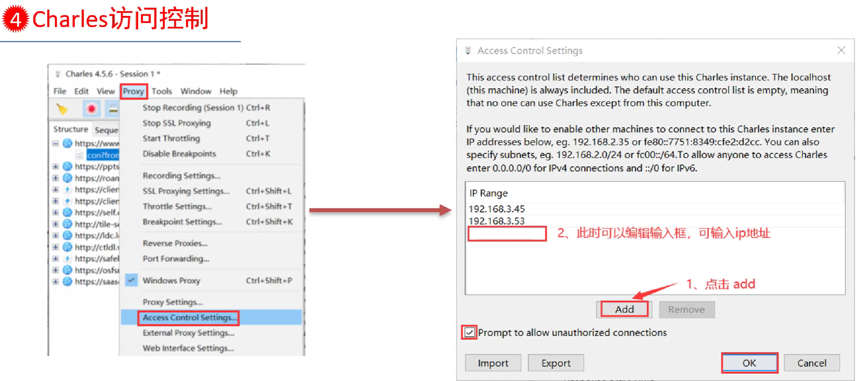Select the 192.168.3.53 IP range row

click(x=655, y=221)
